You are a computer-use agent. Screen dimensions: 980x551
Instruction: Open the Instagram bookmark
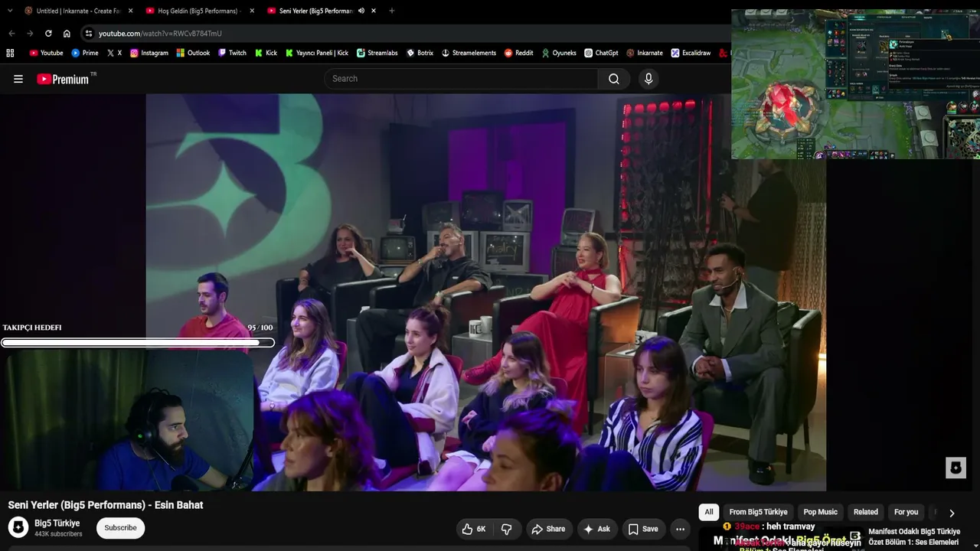pos(149,53)
